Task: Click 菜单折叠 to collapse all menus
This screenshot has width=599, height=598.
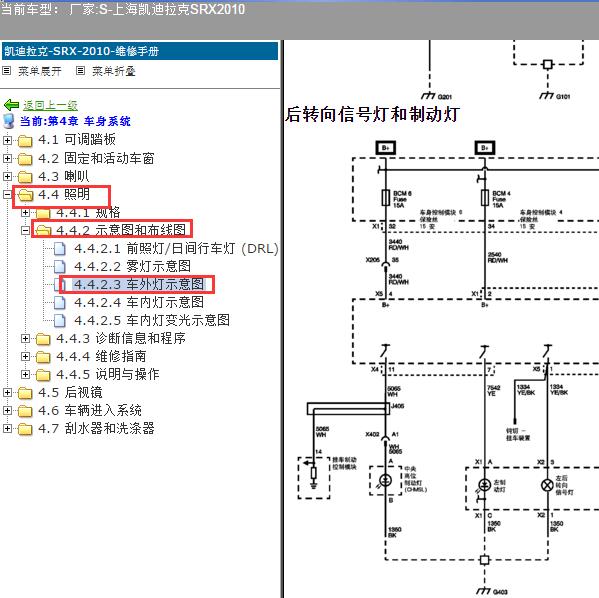Action: [x=114, y=71]
